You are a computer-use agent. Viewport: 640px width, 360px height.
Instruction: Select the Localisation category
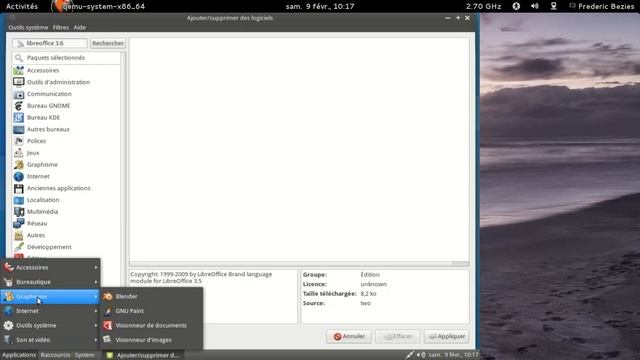pyautogui.click(x=67, y=200)
